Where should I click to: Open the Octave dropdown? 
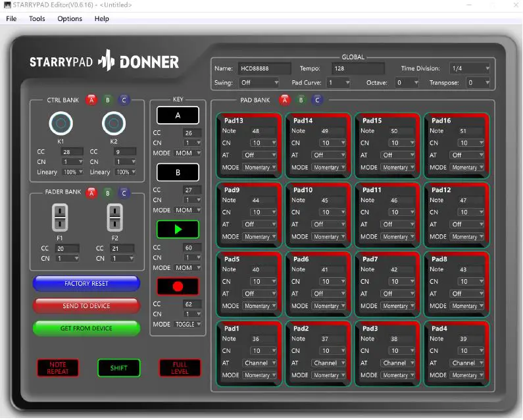pos(407,82)
